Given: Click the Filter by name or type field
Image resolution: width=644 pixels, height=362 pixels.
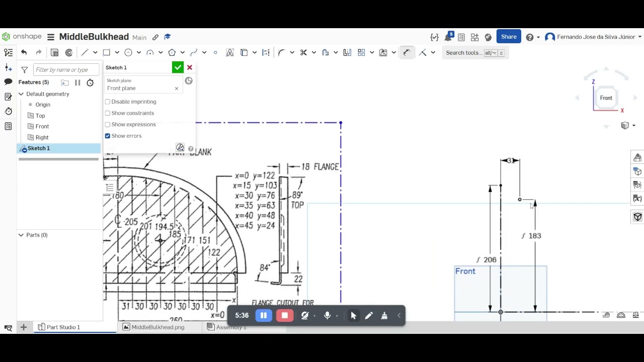Looking at the screenshot, I should click(66, 70).
